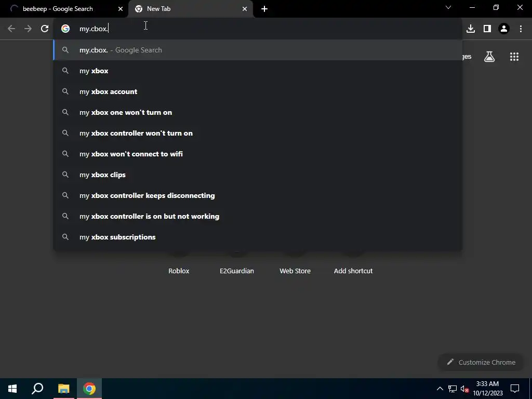The image size is (532, 399).
Task: Open a new tab with plus button
Action: pos(264,9)
